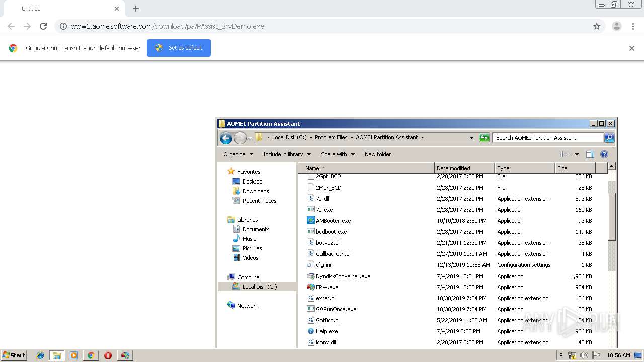Open the Share with menu
This screenshot has width=644, height=362.
coord(338,154)
